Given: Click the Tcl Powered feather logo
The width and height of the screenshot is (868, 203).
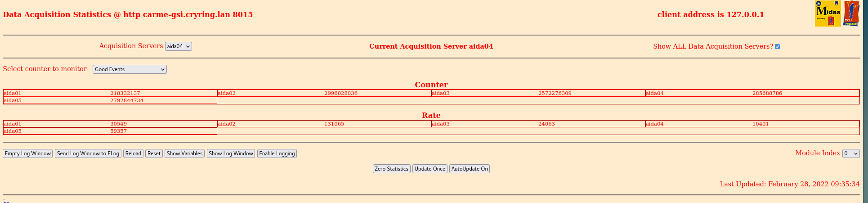Looking at the screenshot, I should (x=851, y=14).
